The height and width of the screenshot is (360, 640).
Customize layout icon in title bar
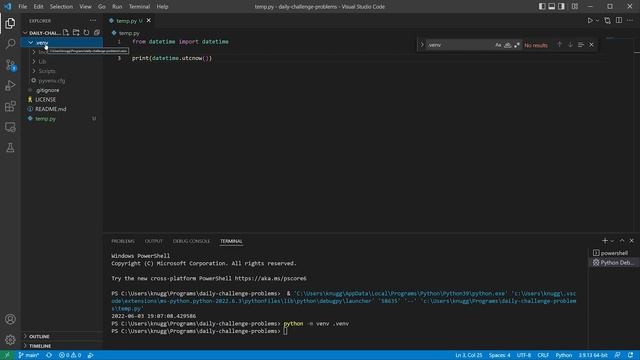click(x=575, y=7)
